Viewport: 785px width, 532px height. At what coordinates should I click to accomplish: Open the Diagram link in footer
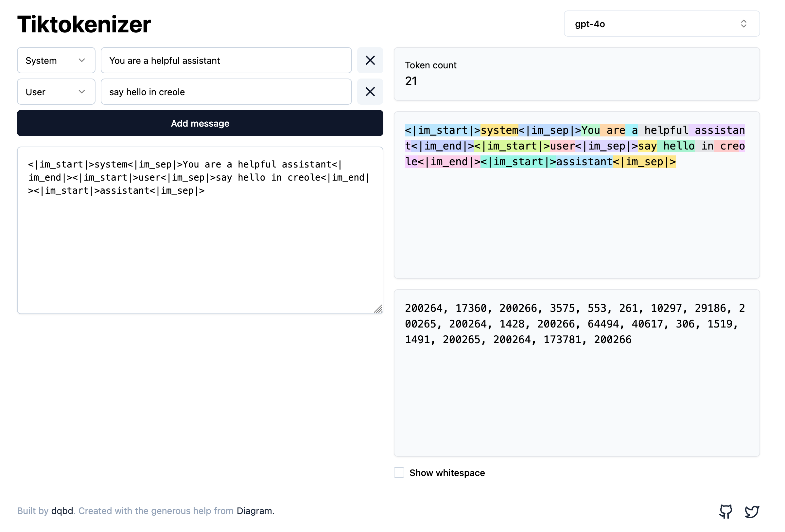point(254,511)
